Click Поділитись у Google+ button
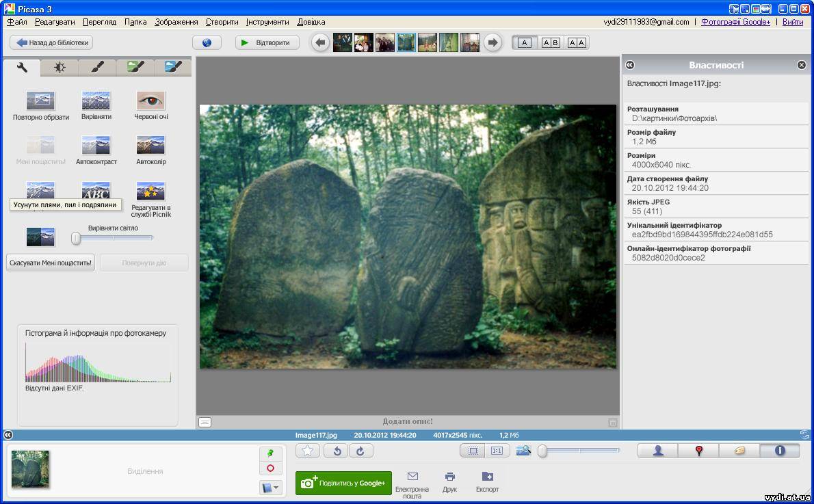814x504 pixels. coord(343,483)
